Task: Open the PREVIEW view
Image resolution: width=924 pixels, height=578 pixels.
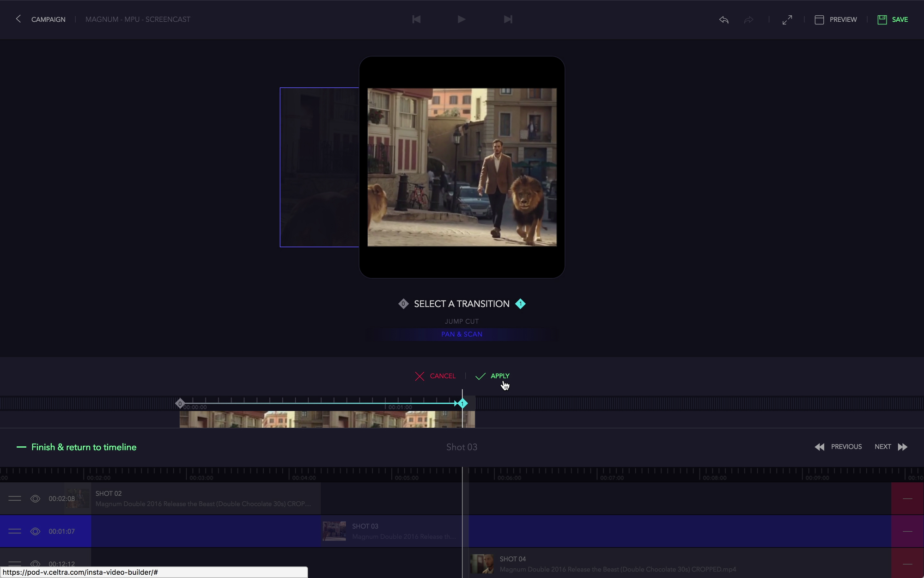Action: 843,19
